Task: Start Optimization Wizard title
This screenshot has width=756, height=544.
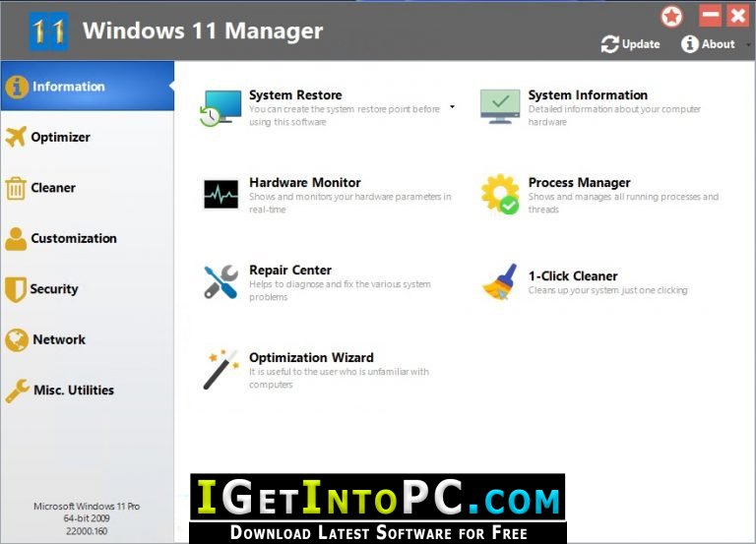Action: click(311, 357)
